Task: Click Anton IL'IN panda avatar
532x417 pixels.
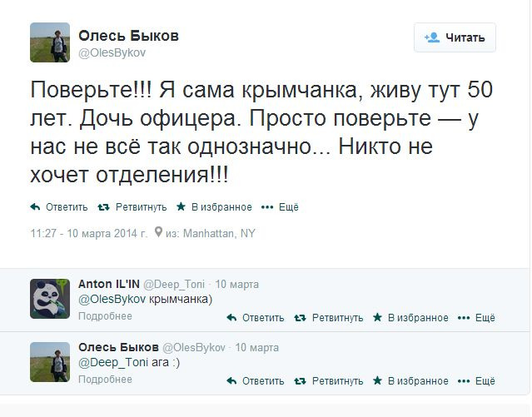Action: pyautogui.click(x=49, y=297)
